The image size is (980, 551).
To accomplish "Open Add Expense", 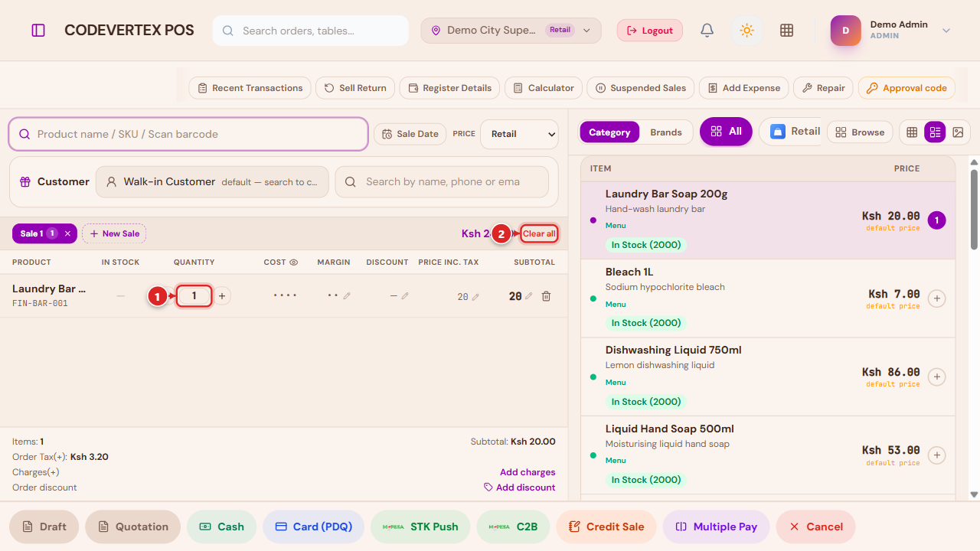I will click(x=743, y=88).
